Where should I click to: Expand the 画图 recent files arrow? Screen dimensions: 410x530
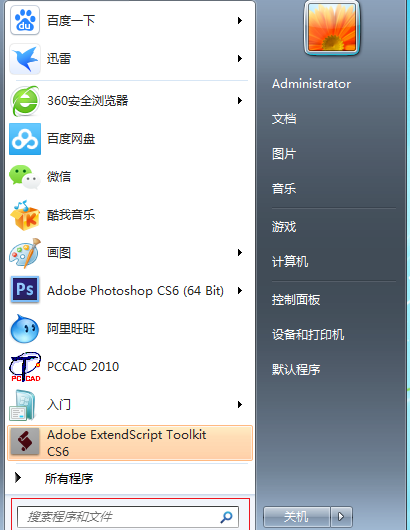point(240,252)
